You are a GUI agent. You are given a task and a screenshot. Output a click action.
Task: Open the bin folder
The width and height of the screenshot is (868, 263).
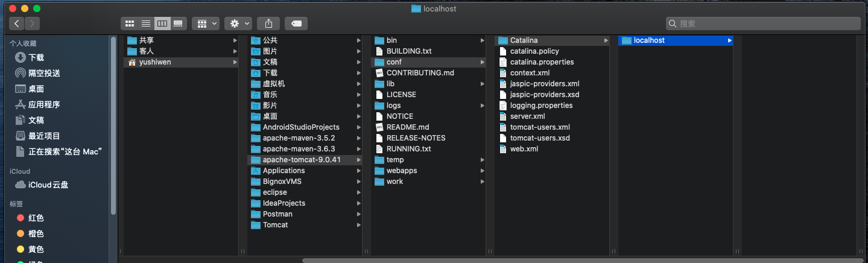[x=428, y=40]
